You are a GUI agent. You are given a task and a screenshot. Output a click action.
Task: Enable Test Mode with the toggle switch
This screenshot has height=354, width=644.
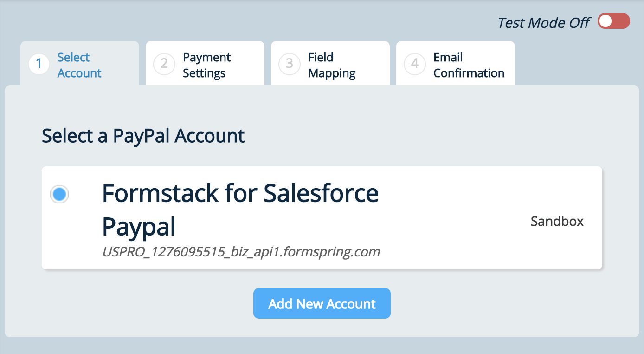click(x=613, y=21)
